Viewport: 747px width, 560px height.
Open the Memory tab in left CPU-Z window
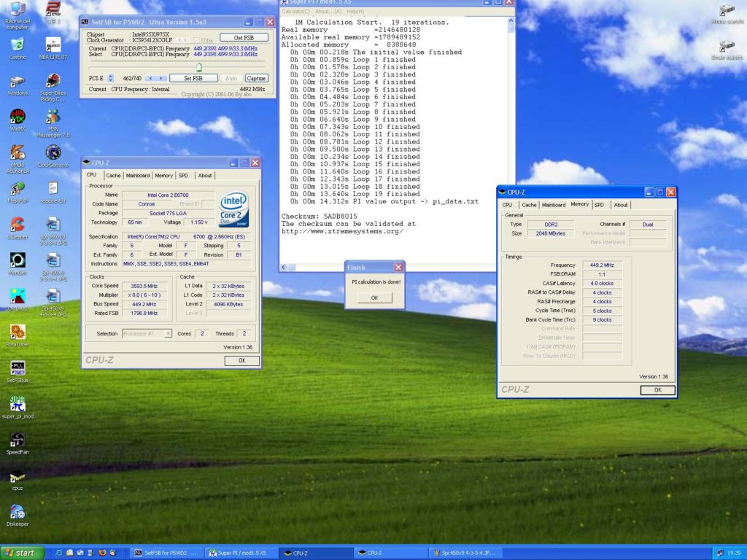(x=164, y=176)
